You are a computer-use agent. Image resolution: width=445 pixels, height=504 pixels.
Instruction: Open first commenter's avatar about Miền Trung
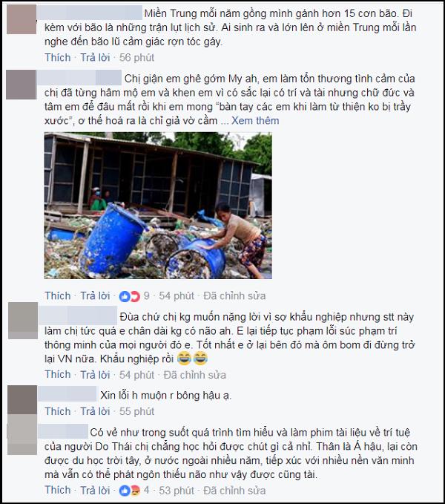22,19
